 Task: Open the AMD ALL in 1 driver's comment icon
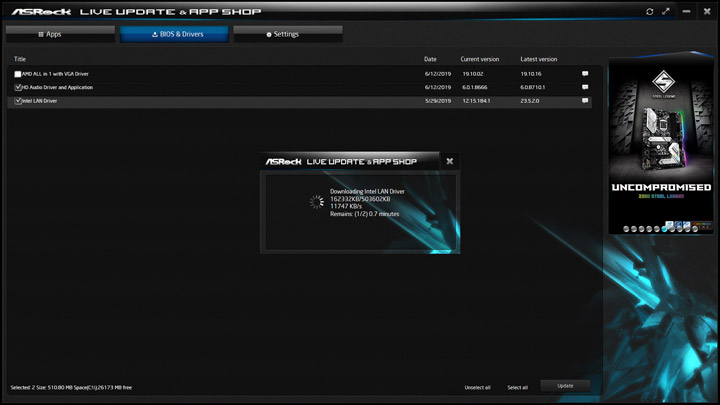[x=585, y=73]
